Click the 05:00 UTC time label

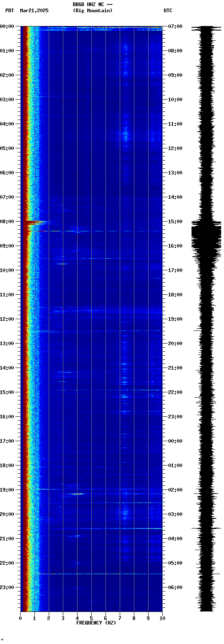coord(175,563)
